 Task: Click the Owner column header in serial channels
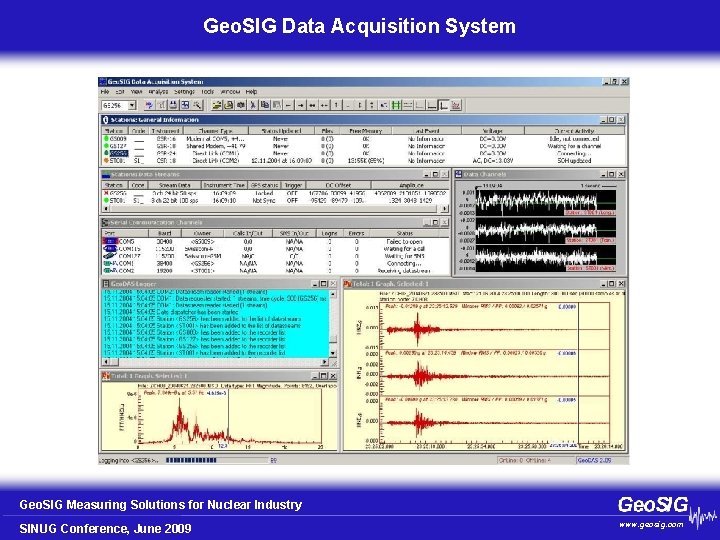(202, 233)
